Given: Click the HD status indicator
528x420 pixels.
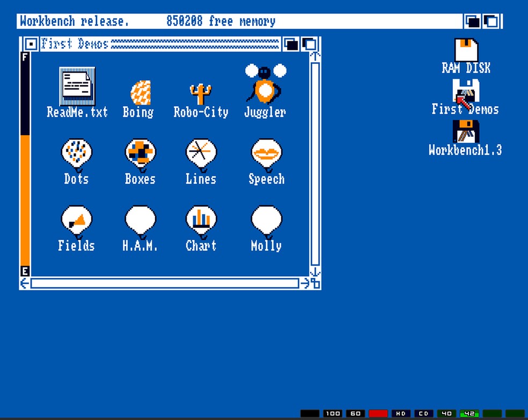Looking at the screenshot, I should click(401, 413).
